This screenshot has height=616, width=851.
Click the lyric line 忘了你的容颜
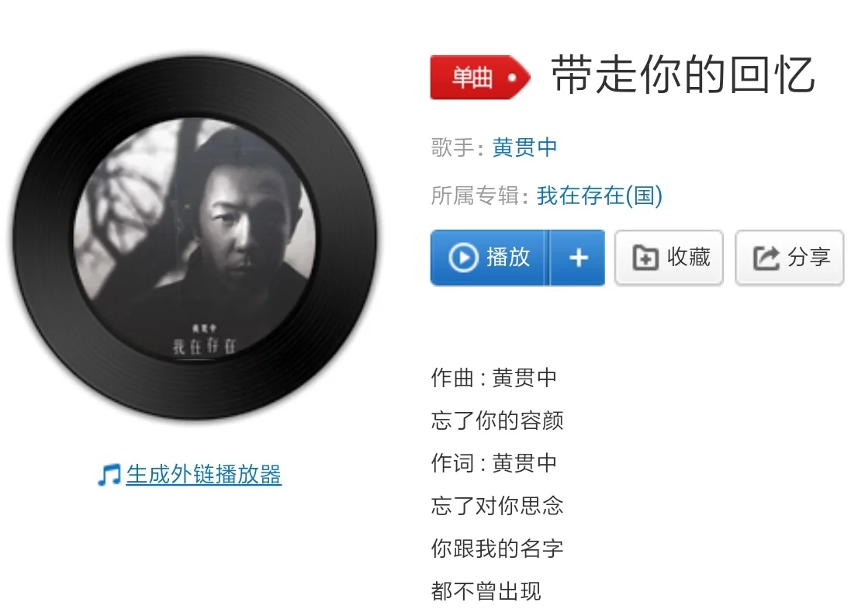click(497, 420)
